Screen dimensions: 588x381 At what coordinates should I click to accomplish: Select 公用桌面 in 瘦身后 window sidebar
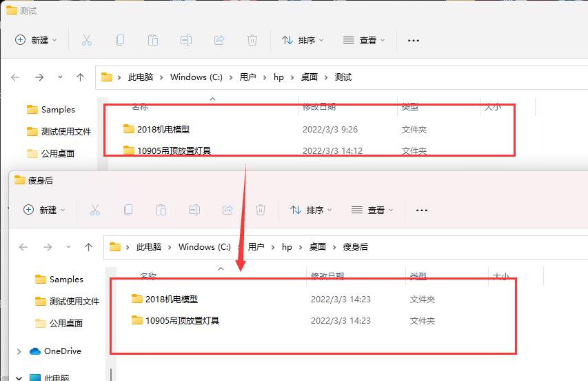tap(59, 323)
